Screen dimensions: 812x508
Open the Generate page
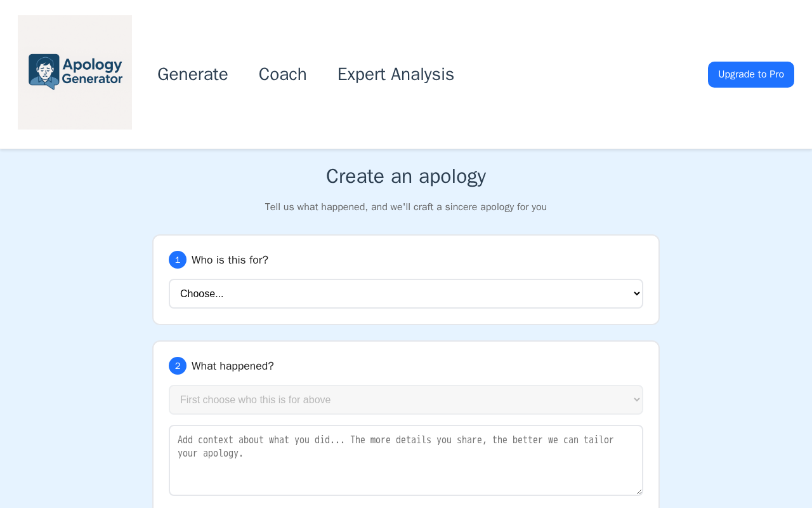[x=193, y=74]
